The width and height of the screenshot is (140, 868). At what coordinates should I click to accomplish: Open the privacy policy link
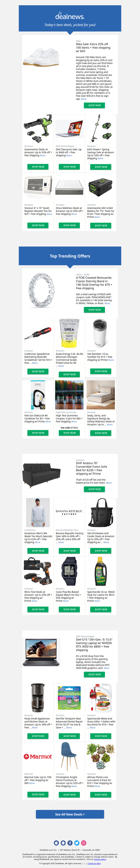coord(100,859)
